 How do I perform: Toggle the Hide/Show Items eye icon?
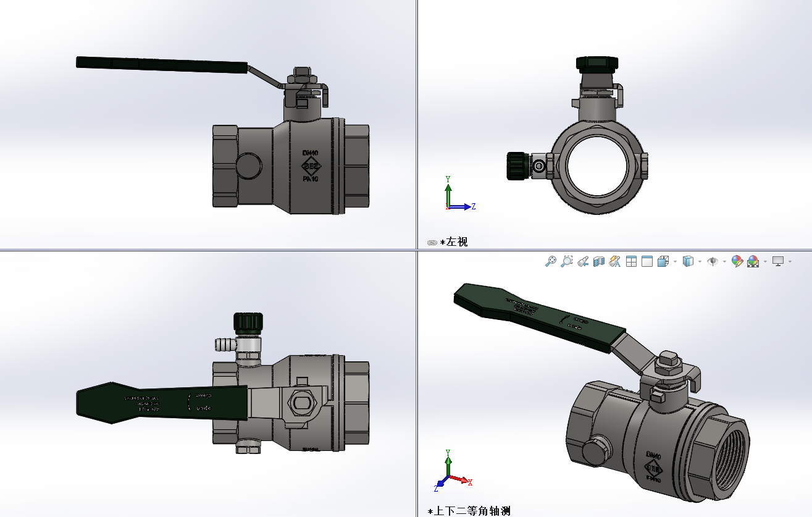coord(713,261)
